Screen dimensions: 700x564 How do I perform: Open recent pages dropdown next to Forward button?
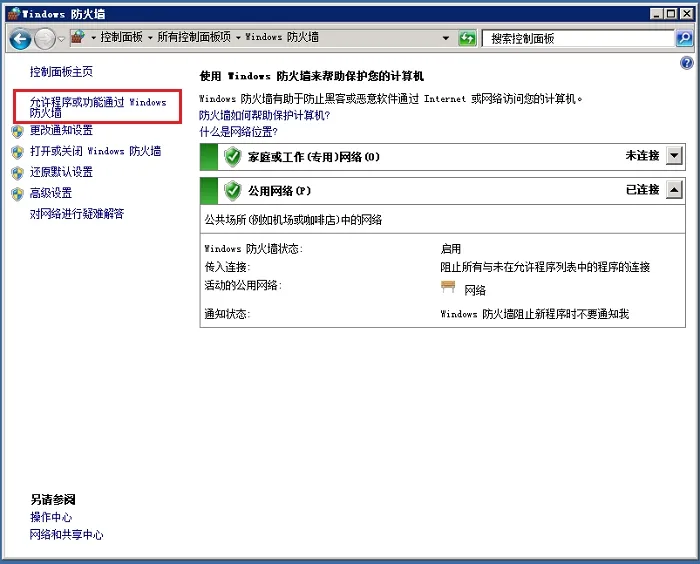tap(62, 39)
